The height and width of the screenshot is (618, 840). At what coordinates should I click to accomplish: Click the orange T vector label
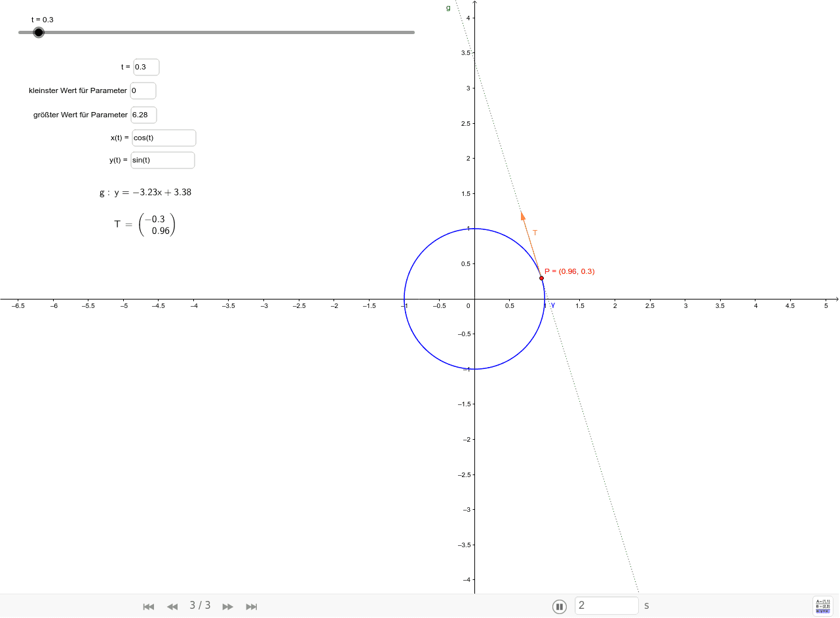[x=535, y=233]
